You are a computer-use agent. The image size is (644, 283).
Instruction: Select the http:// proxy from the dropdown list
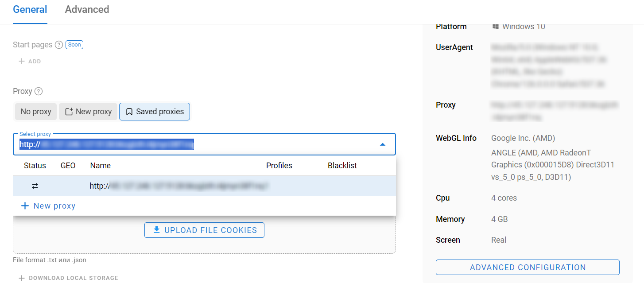point(177,186)
